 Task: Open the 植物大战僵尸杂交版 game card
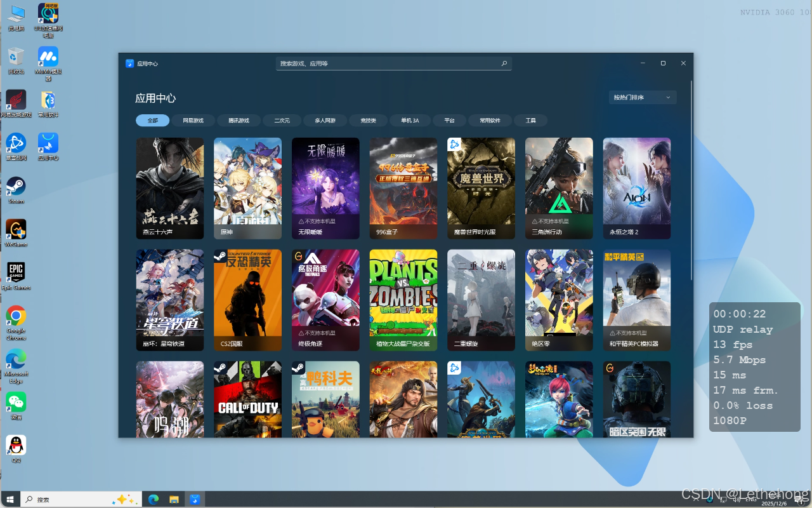[403, 300]
